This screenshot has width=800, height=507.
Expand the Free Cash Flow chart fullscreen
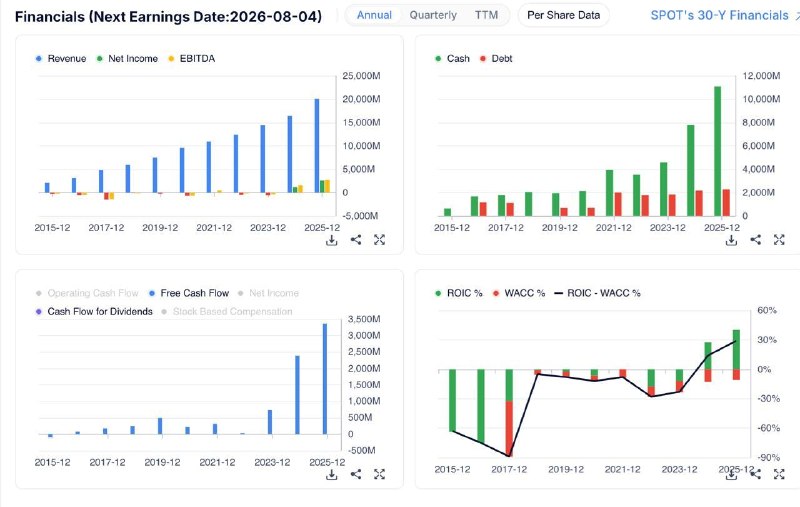379,474
